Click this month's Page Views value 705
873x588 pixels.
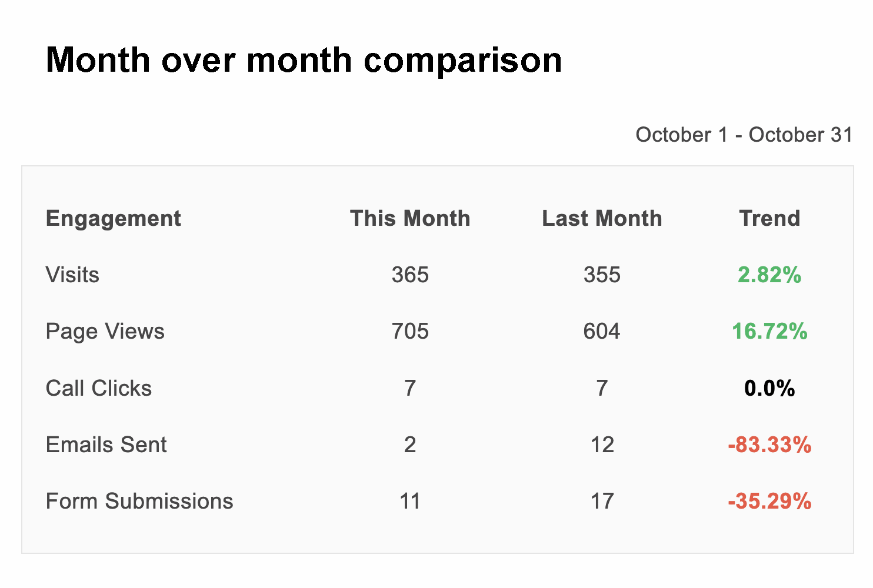[410, 332]
